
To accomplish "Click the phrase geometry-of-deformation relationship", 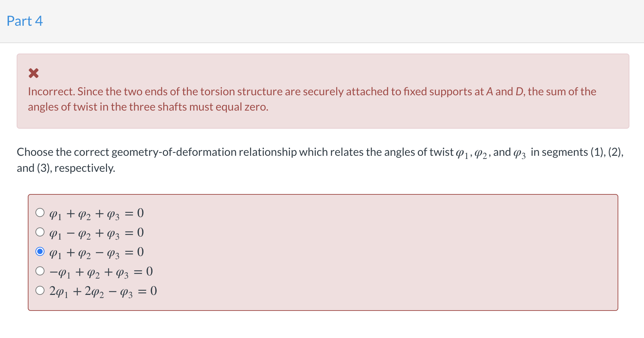I will (x=206, y=152).
